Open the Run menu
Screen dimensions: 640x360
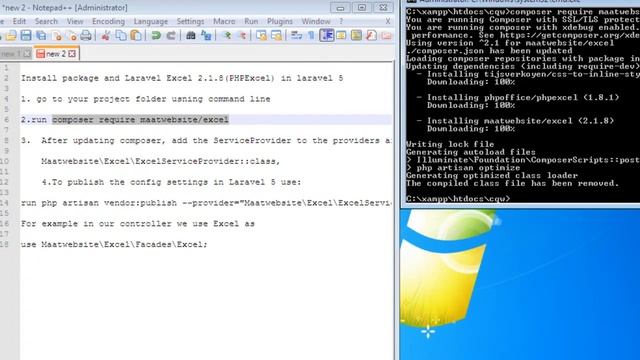(x=251, y=21)
